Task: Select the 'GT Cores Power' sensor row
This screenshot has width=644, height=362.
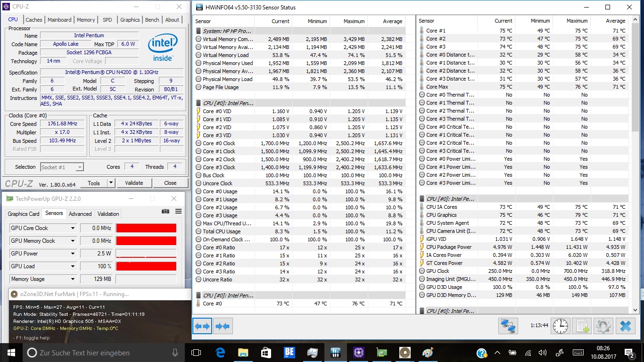Action: pyautogui.click(x=523, y=263)
